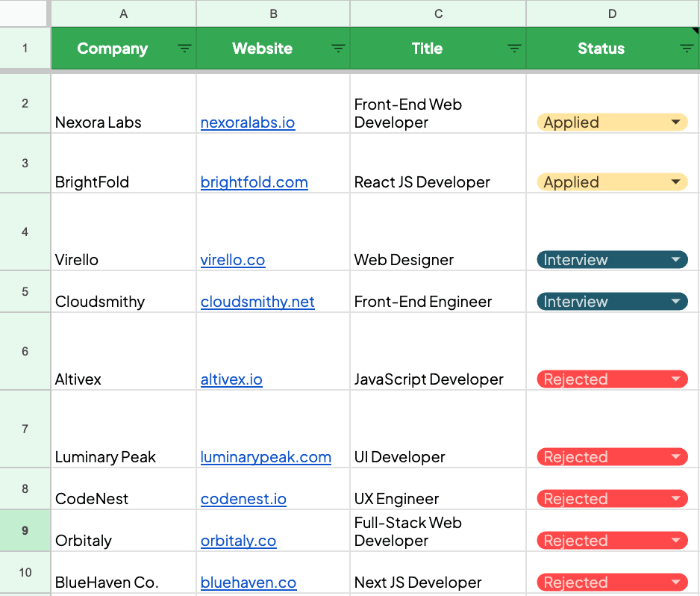Open the Applied status dropdown for Nexora Labs
The width and height of the screenshot is (700, 596).
[675, 122]
